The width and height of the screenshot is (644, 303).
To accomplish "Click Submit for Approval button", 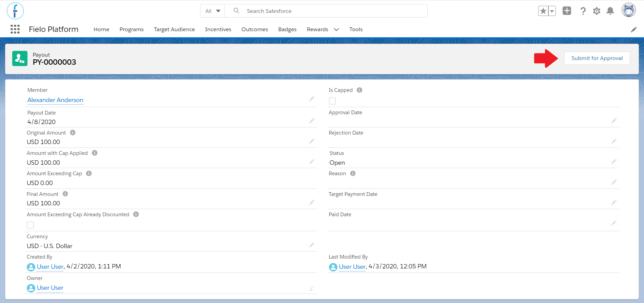I will tap(597, 58).
